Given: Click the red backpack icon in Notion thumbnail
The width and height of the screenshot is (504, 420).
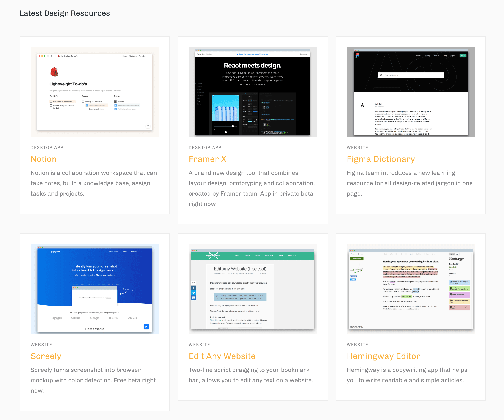Looking at the screenshot, I should [x=54, y=72].
